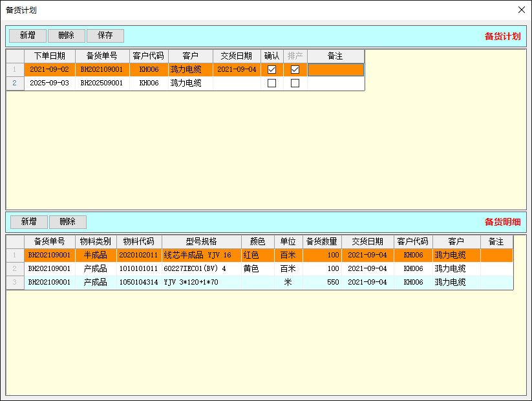Screen dimensions: 532x401
Task: Click 删除 button in 备货明细 toolbar
Action: [67, 222]
